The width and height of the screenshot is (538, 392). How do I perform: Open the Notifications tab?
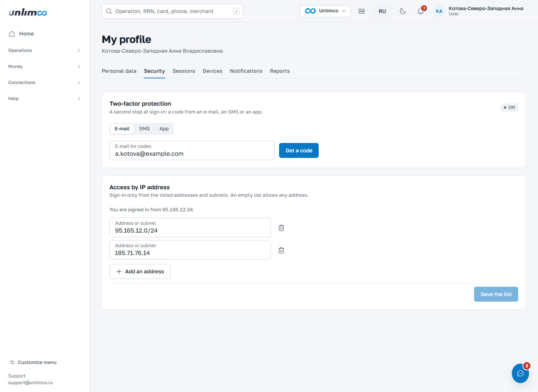click(x=246, y=71)
